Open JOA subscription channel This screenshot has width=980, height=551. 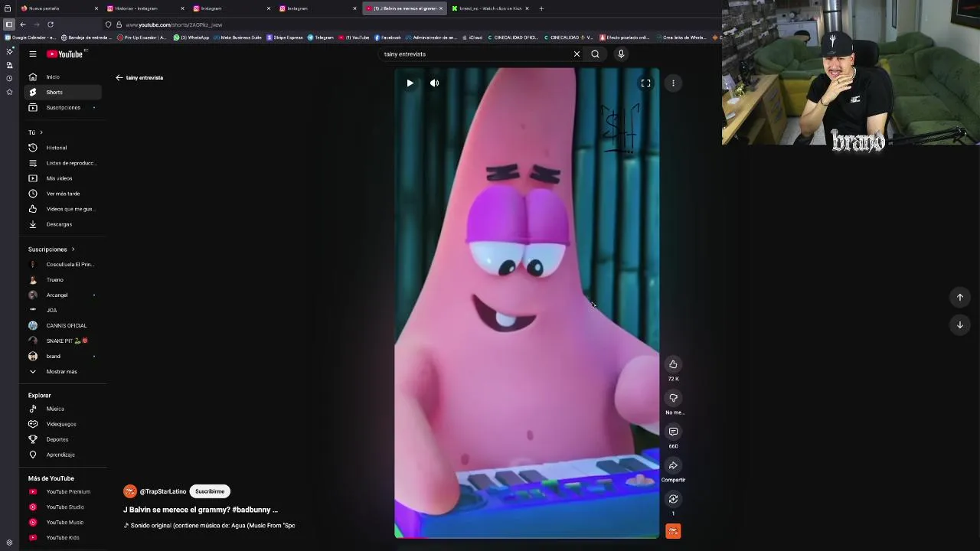coord(61,310)
